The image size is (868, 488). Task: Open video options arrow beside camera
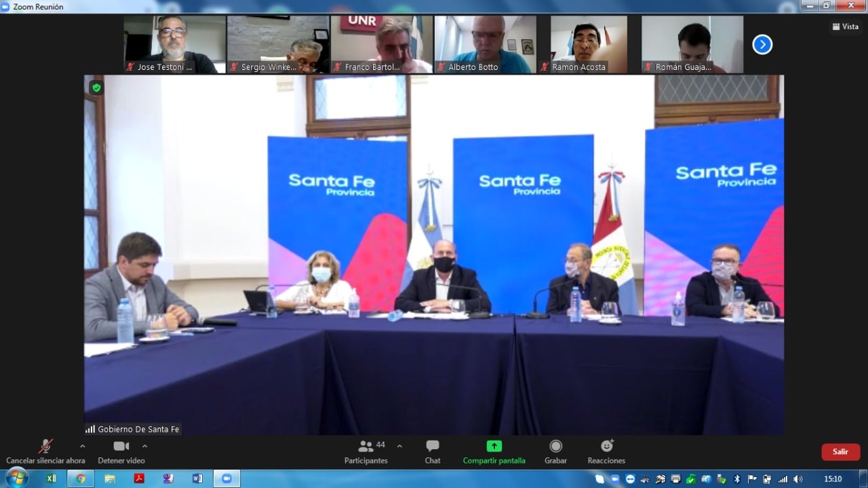point(144,446)
